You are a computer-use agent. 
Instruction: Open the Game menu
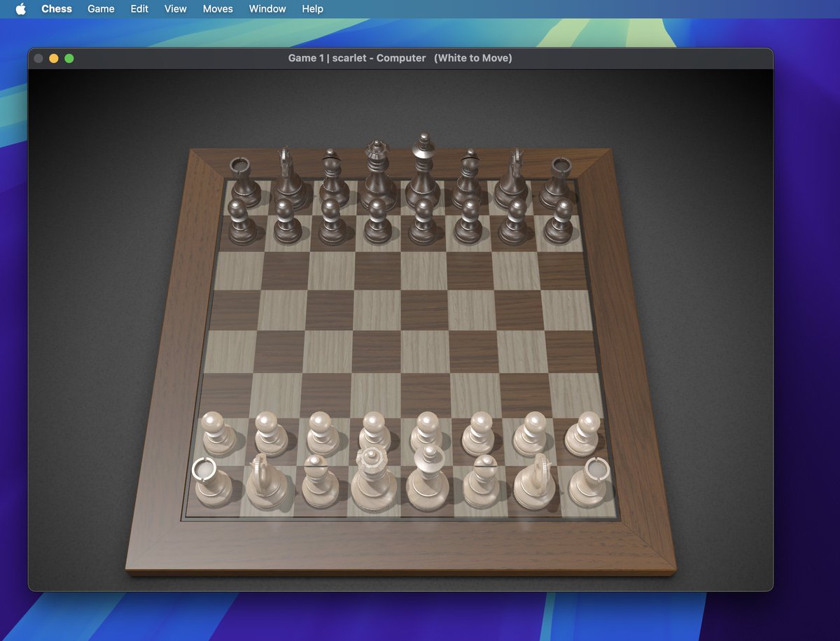point(101,9)
